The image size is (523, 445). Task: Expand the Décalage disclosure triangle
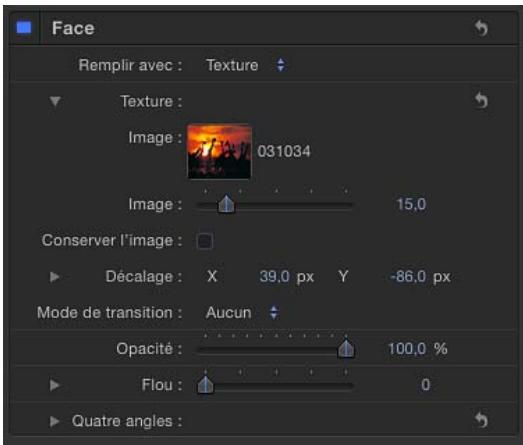pyautogui.click(x=55, y=277)
